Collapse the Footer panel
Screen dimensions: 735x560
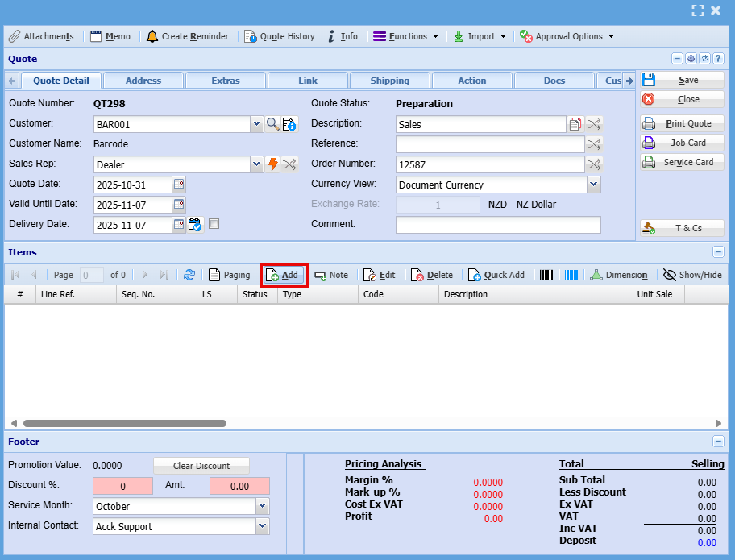(717, 442)
